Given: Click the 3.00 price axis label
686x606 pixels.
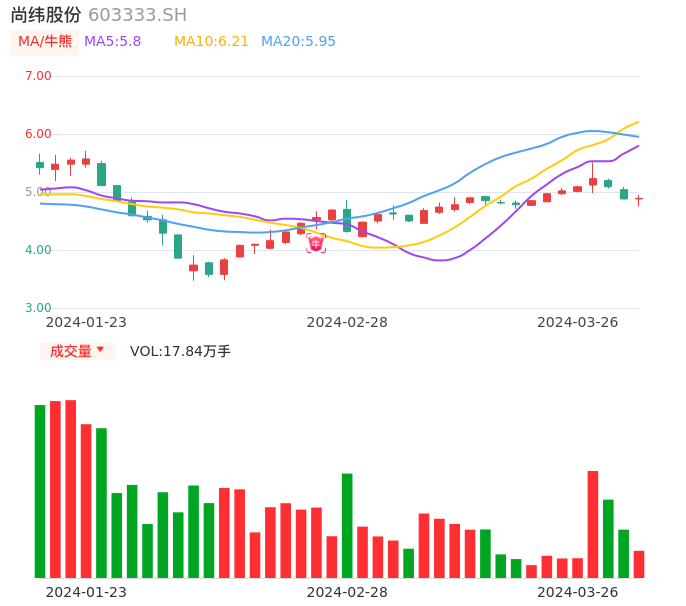Looking at the screenshot, I should [x=38, y=308].
